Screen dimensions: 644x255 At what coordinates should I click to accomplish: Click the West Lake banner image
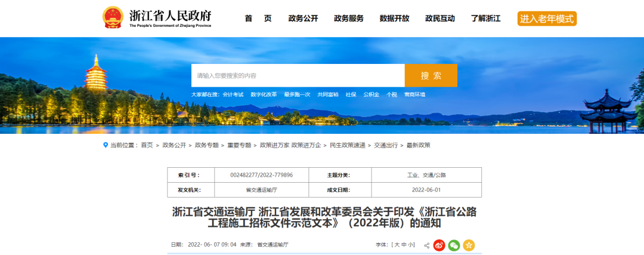click(x=322, y=85)
